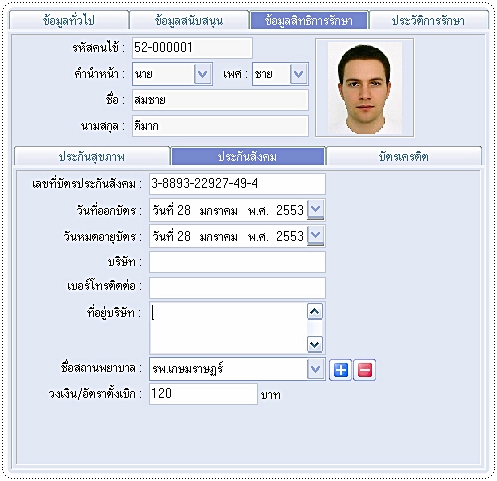The height and width of the screenshot is (481, 497).
Task: Open the เพศ gender dropdown
Action: [298, 74]
